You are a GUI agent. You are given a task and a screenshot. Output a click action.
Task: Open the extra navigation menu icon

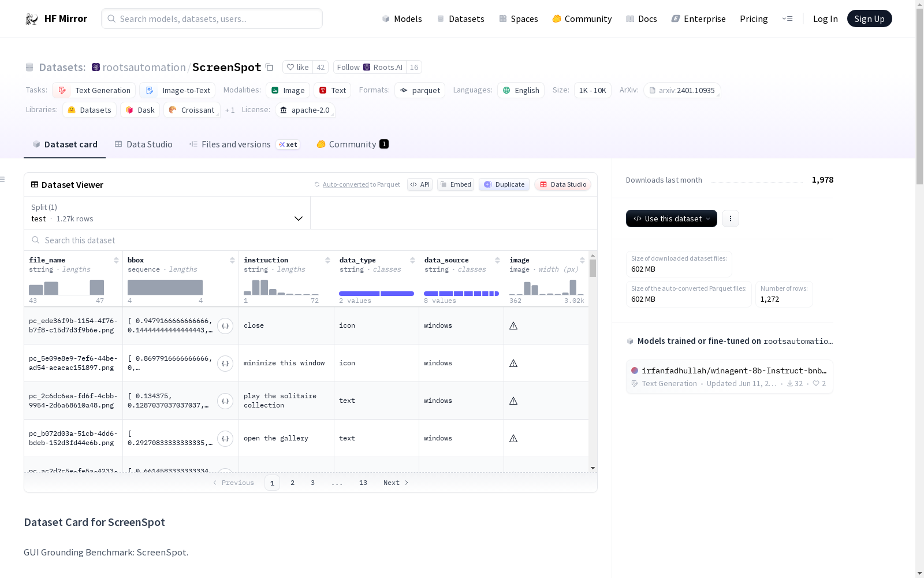click(787, 18)
